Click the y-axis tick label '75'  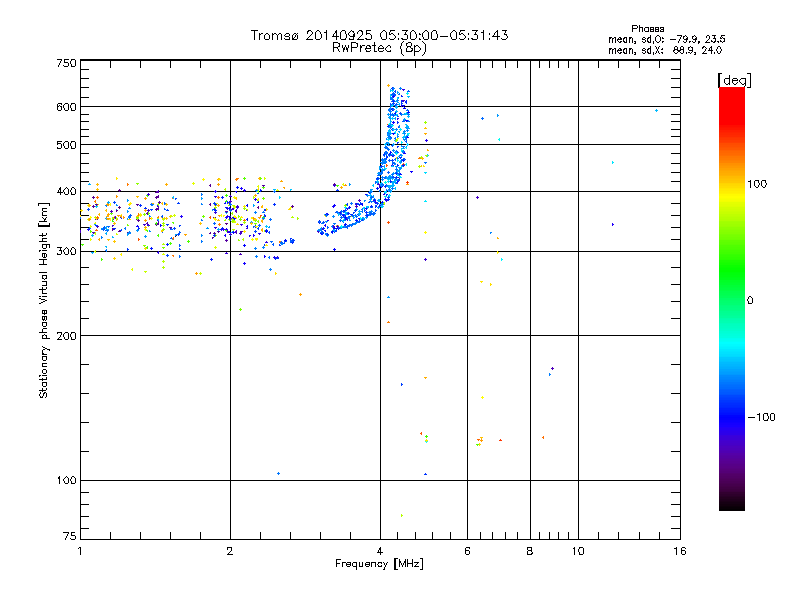[70, 536]
